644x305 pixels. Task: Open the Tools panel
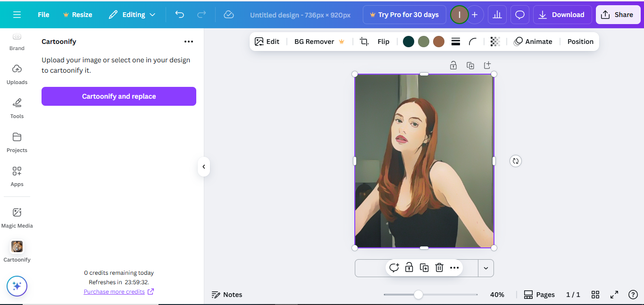click(17, 108)
